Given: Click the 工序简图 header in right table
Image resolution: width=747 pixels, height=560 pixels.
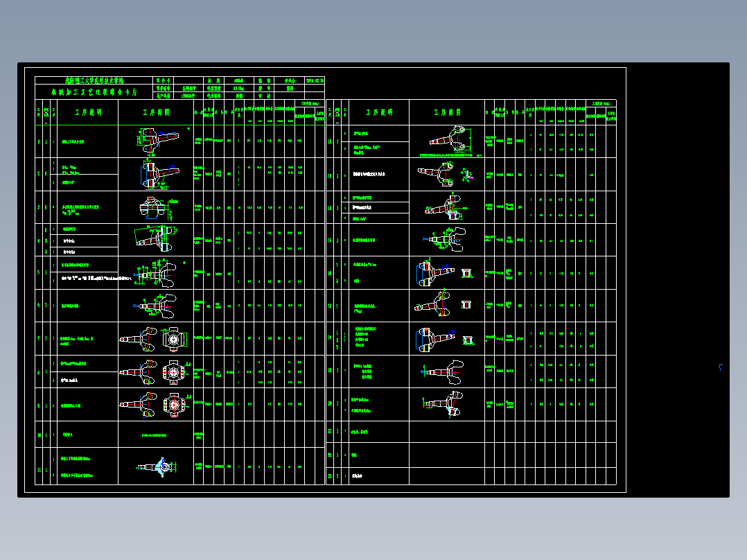Looking at the screenshot, I should pyautogui.click(x=448, y=112).
